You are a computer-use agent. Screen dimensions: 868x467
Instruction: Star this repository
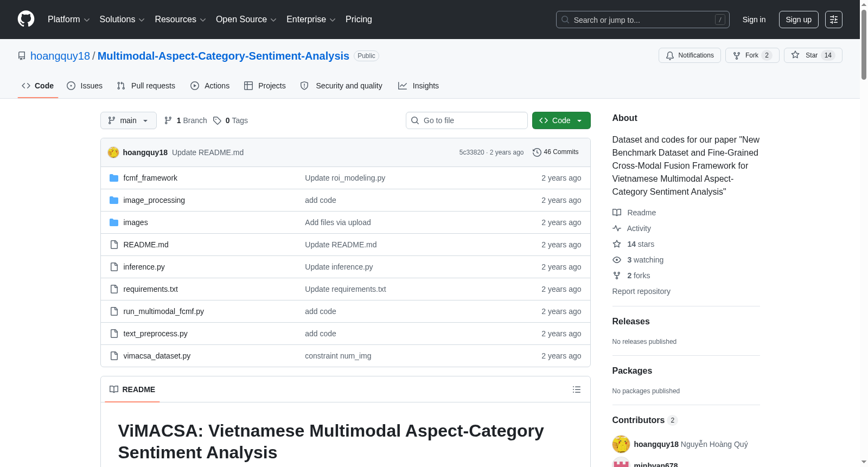coord(813,55)
